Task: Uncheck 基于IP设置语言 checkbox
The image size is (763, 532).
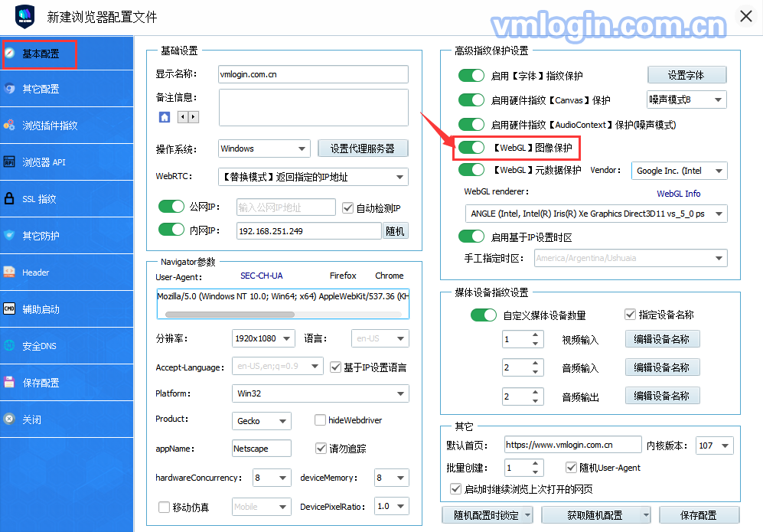Action: (335, 367)
